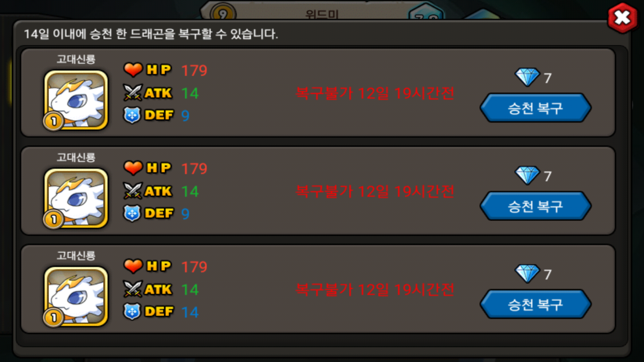Tap first row 승천 복구 button
Screen dimensions: 644x362
coord(535,108)
